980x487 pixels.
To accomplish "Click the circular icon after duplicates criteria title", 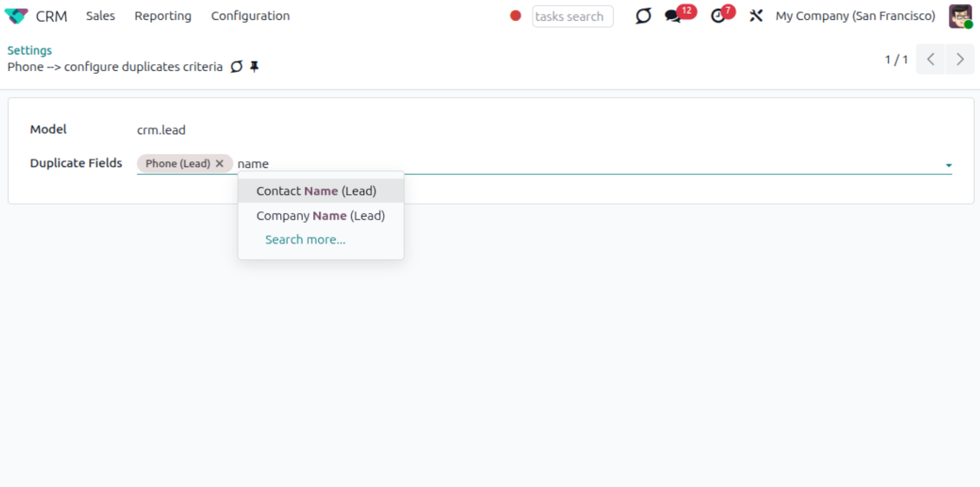I will coord(237,67).
